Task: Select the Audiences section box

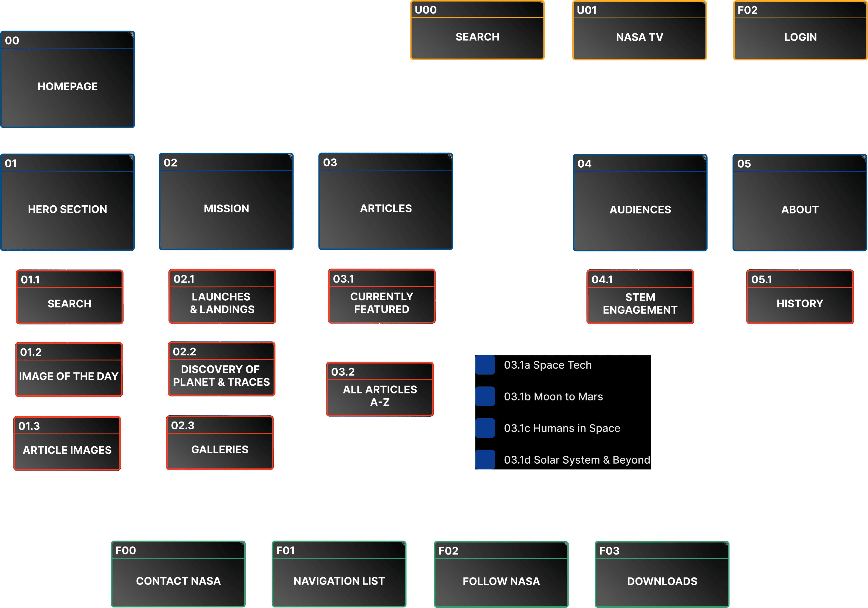Action: coord(640,209)
